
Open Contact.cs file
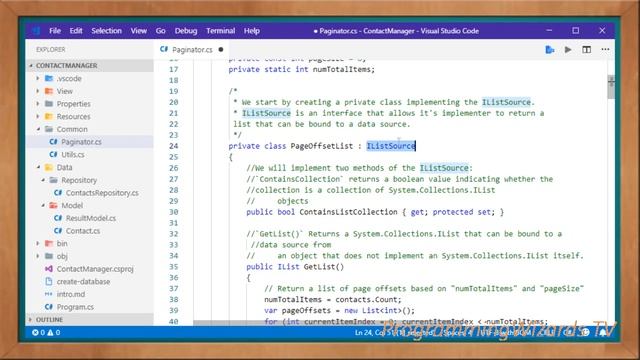coord(83,231)
